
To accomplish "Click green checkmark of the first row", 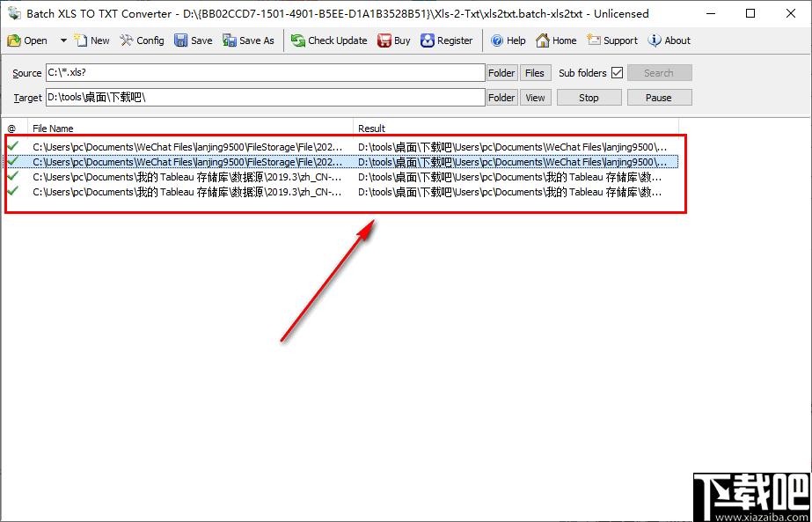I will [13, 146].
